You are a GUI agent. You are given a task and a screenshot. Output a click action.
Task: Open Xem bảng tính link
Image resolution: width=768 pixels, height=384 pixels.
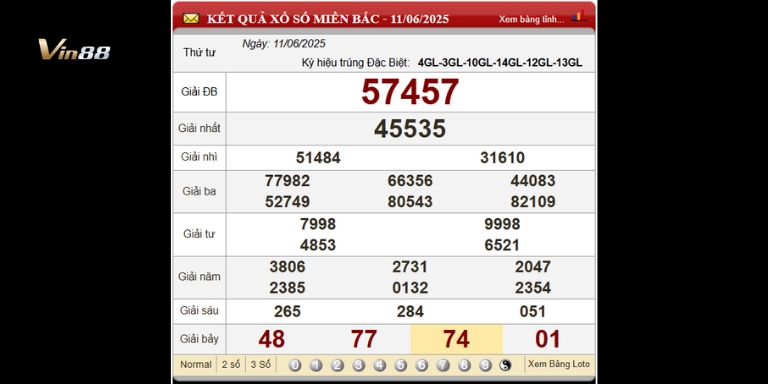click(x=531, y=20)
